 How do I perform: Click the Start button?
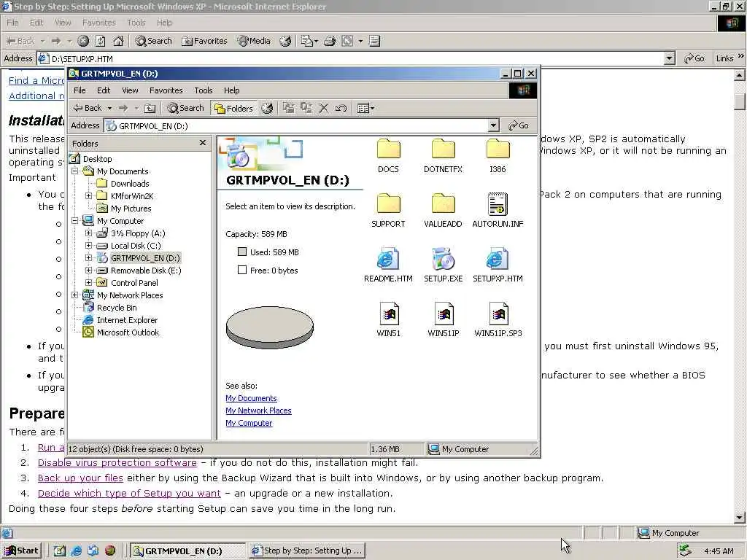click(21, 551)
